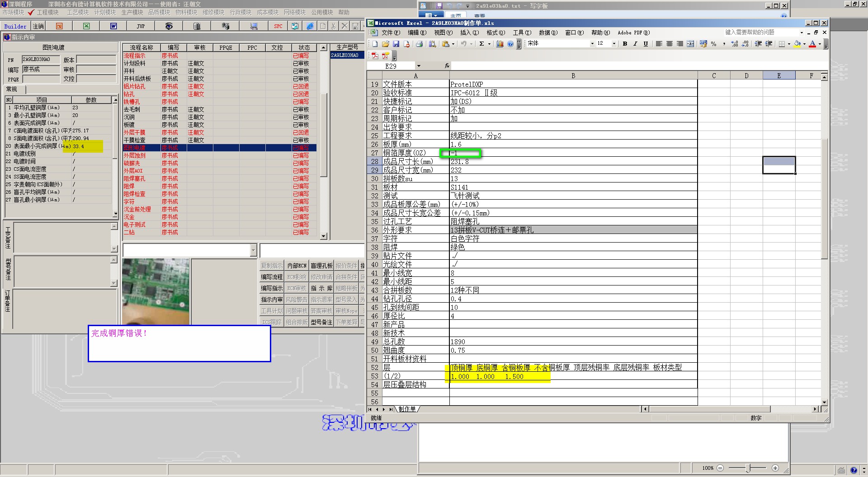
Task: Click Excel vertical scrollbar down arrow
Action: (x=824, y=402)
